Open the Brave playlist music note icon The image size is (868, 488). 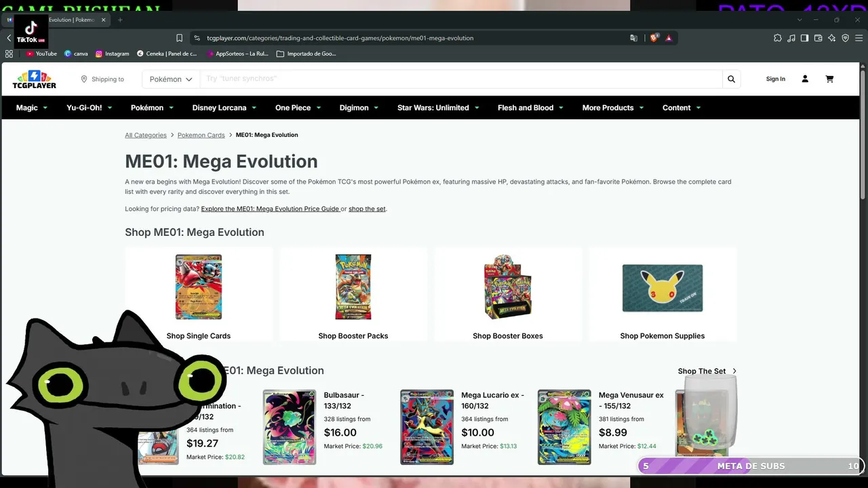pos(791,38)
